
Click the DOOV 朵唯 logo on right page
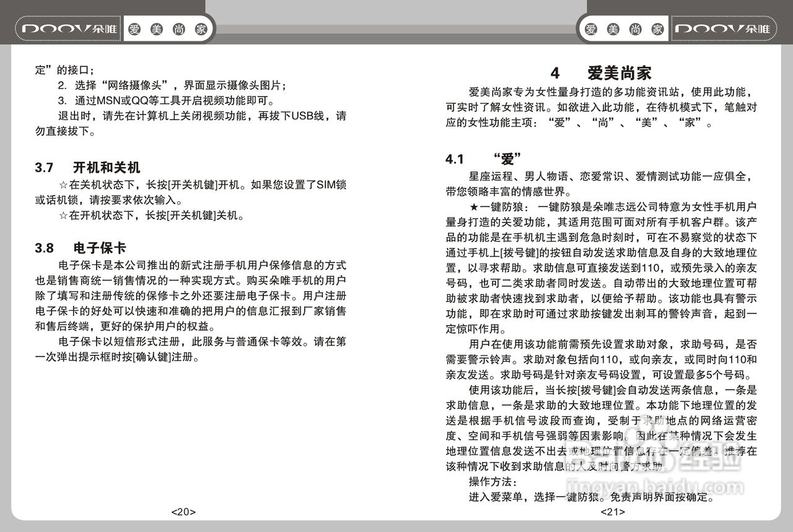[x=724, y=28]
